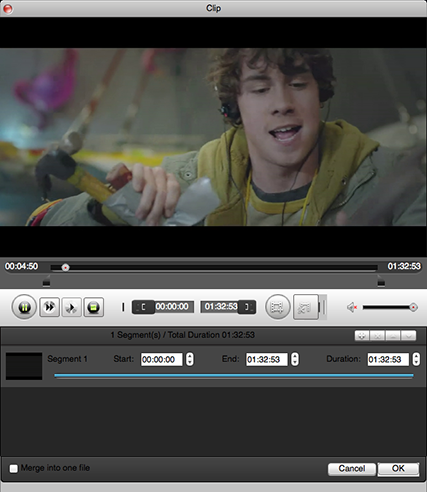The width and height of the screenshot is (427, 492).
Task: Click the Duration stepper arrows
Action: click(x=416, y=359)
